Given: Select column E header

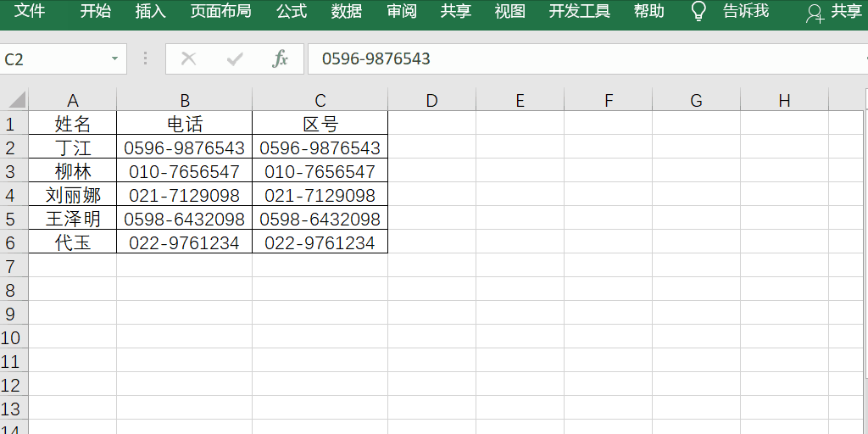Looking at the screenshot, I should (520, 100).
